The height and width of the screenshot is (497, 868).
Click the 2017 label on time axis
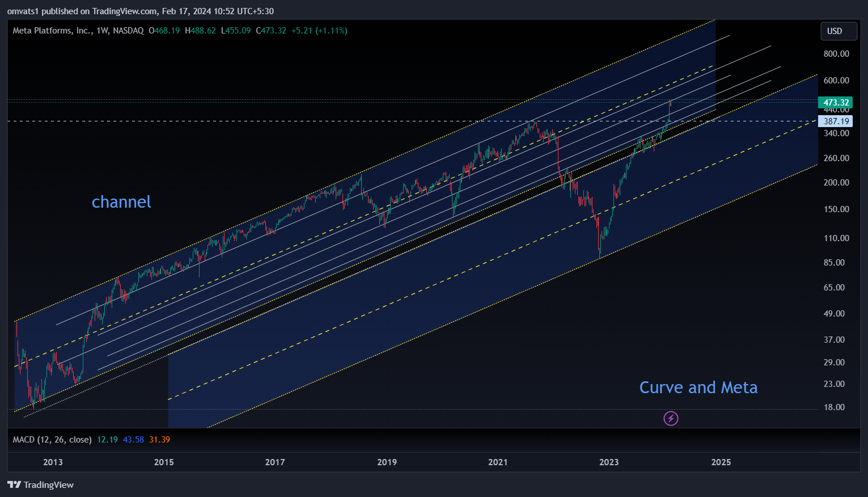tap(275, 462)
